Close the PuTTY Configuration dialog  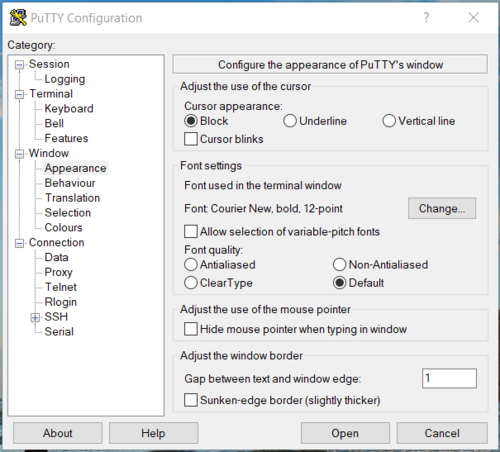473,17
